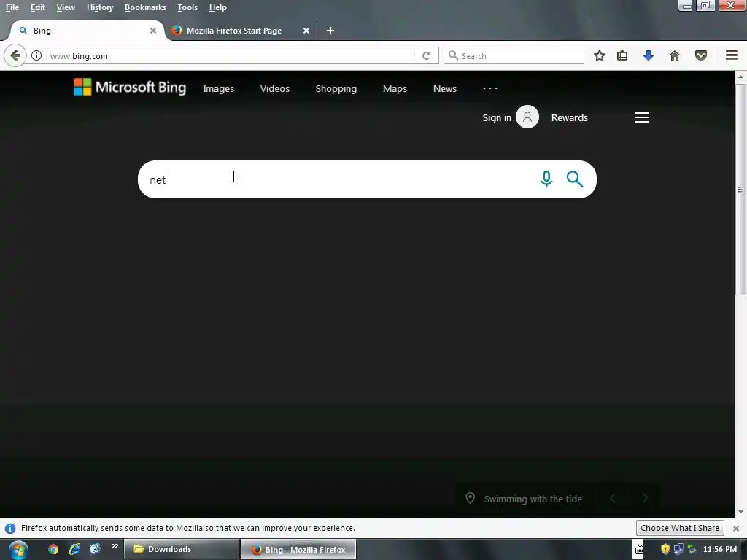Open the Tools menu

[x=187, y=7]
